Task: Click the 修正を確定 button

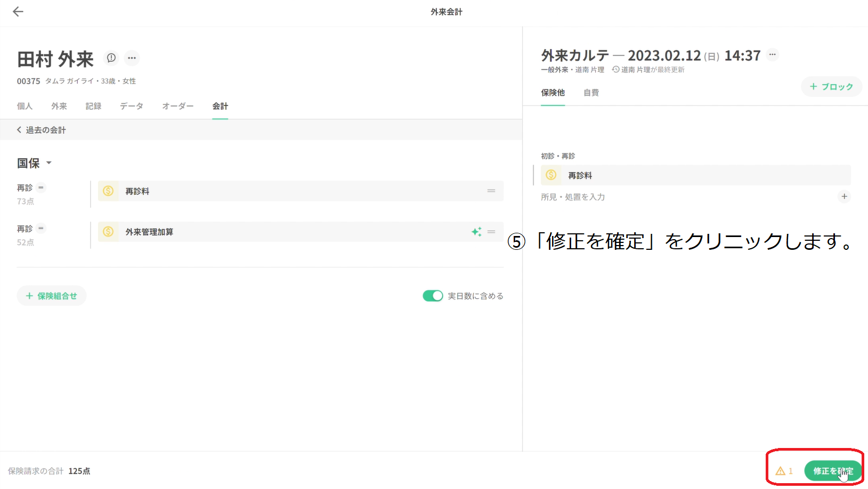Action: 833,471
